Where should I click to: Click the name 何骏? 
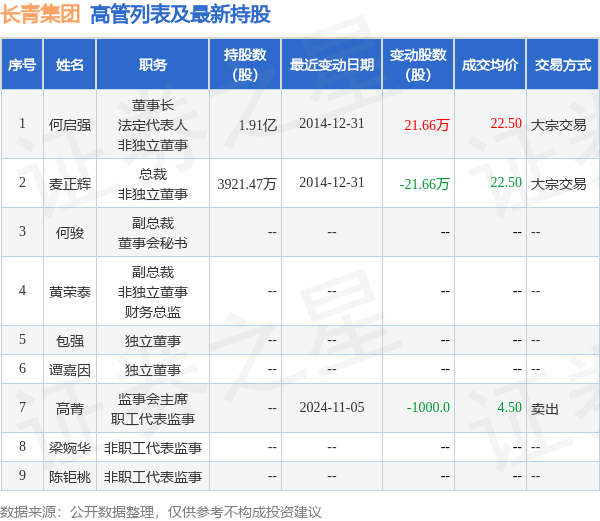(70, 233)
